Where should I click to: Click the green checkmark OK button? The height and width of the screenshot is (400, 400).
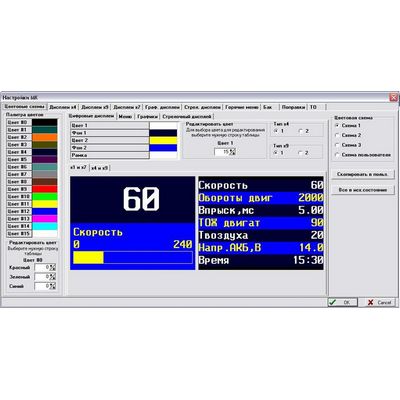coord(343,302)
